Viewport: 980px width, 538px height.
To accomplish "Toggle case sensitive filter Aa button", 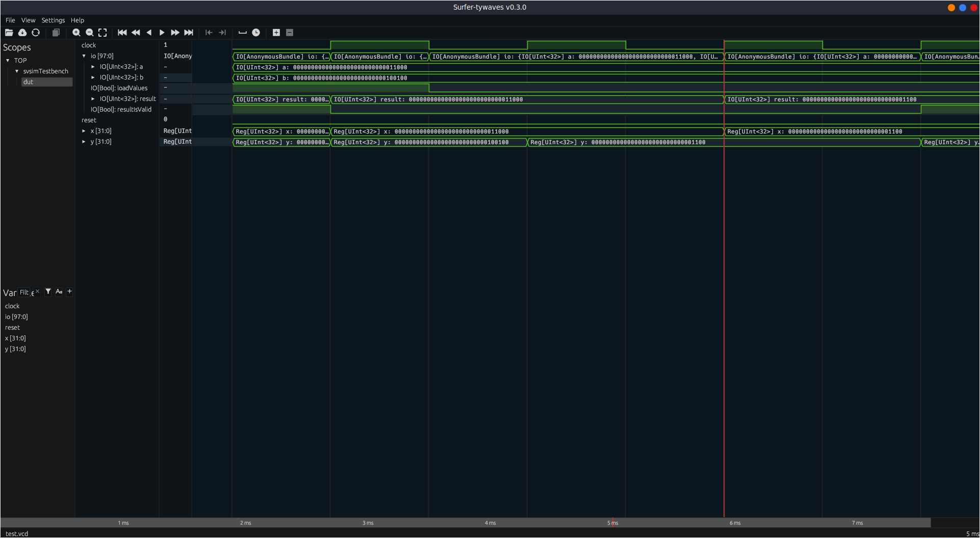I will (59, 292).
